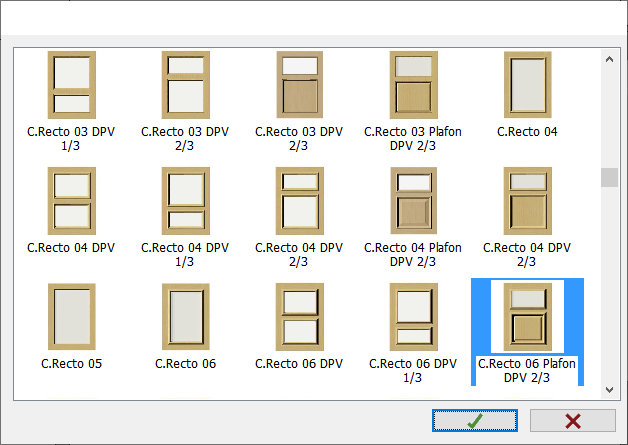Pick the C.Recto 06 DPV thumbnail image
The height and width of the screenshot is (445, 628).
(300, 317)
